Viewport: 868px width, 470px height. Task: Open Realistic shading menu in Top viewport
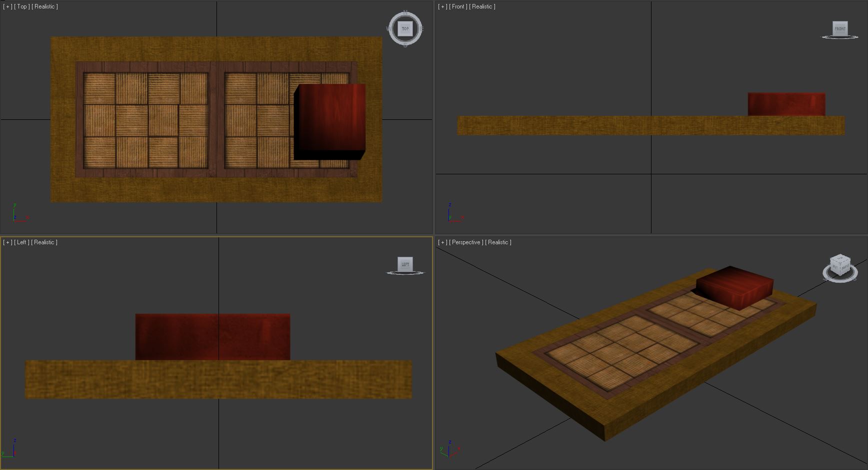click(45, 6)
